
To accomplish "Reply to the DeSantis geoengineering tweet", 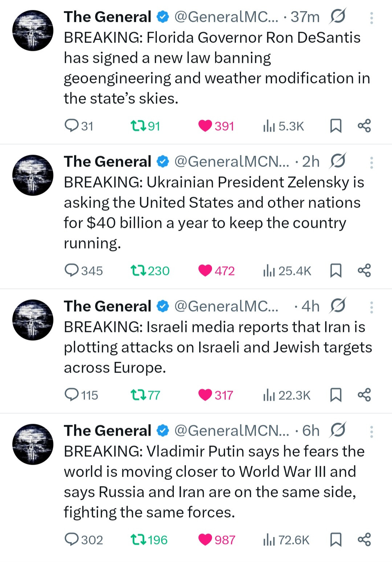I will pos(72,126).
